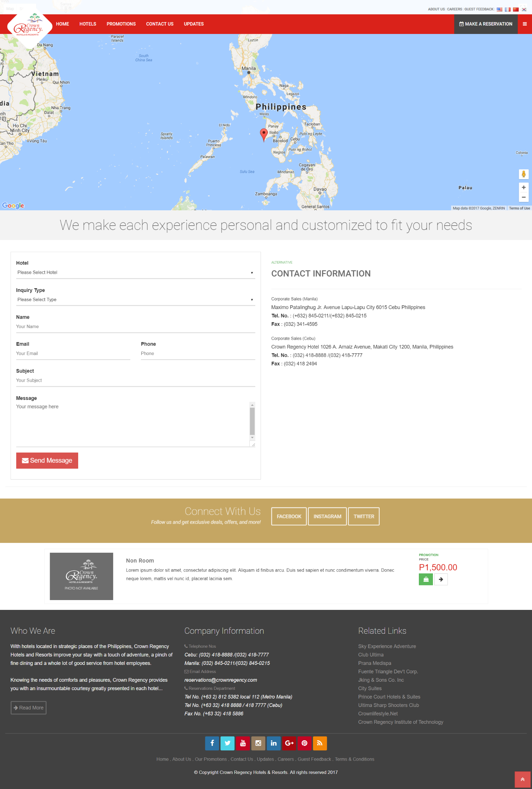Open the Twitter footer icon

point(227,743)
